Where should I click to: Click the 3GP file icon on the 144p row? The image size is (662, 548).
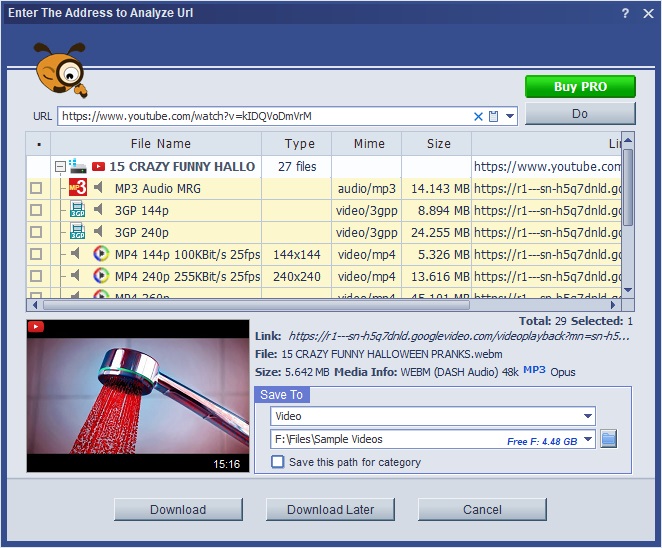(77, 209)
